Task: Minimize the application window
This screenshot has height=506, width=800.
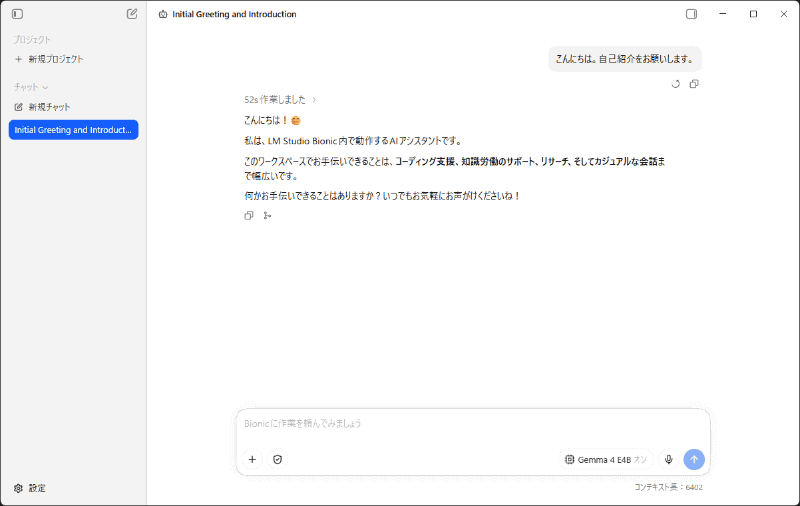Action: point(722,14)
